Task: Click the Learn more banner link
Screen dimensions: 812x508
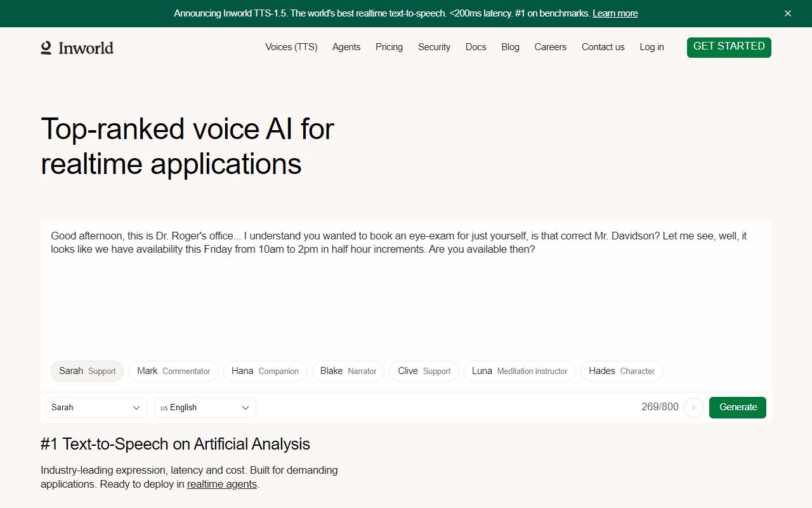Action: pos(615,13)
